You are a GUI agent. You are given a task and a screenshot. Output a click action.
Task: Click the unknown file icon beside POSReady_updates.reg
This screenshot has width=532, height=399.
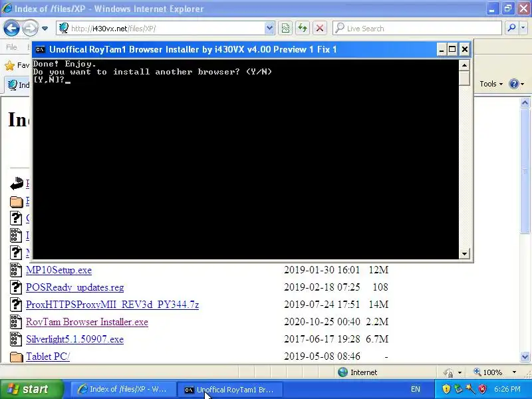(x=15, y=287)
